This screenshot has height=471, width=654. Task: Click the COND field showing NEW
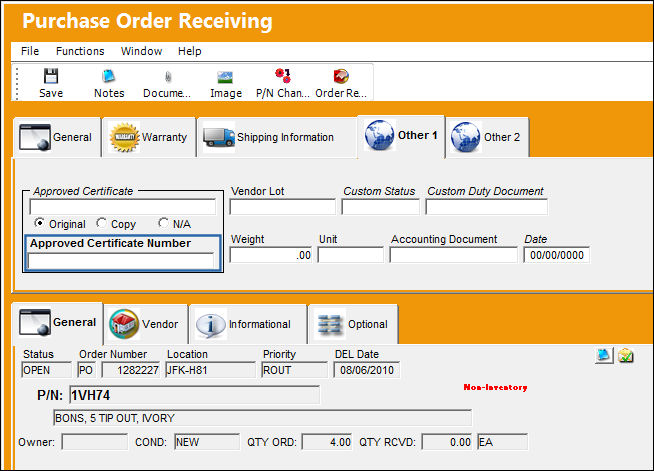(207, 442)
